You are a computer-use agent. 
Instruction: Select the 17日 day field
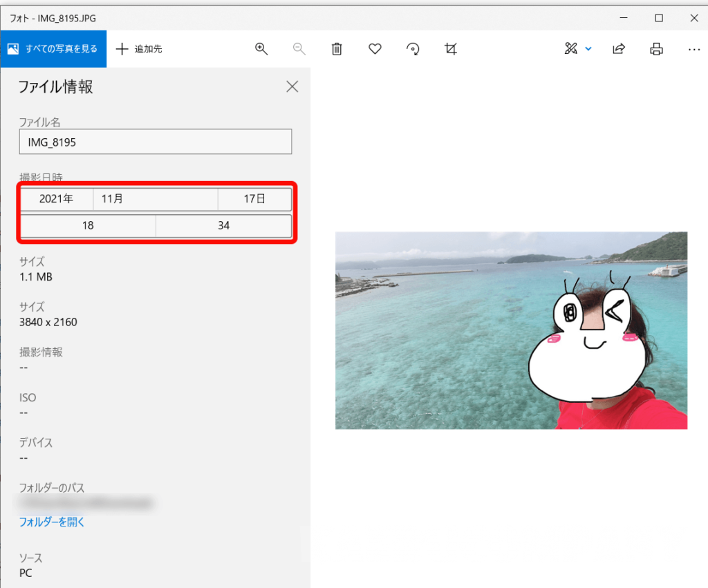254,199
